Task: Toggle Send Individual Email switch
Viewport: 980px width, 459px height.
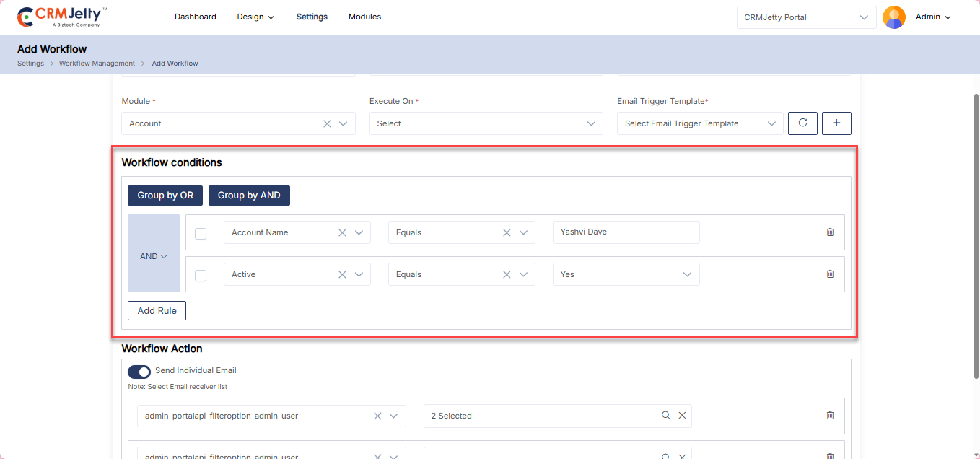Action: tap(139, 372)
